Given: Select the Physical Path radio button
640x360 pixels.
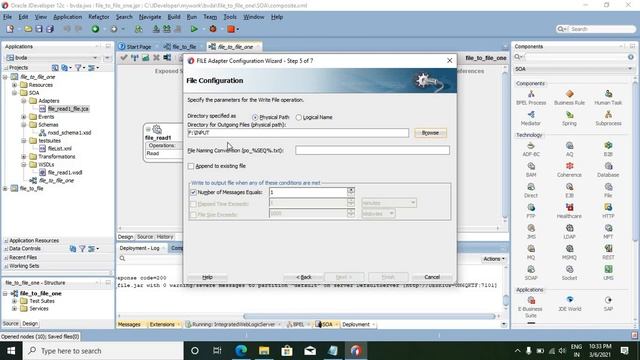Looking at the screenshot, I should (x=255, y=118).
